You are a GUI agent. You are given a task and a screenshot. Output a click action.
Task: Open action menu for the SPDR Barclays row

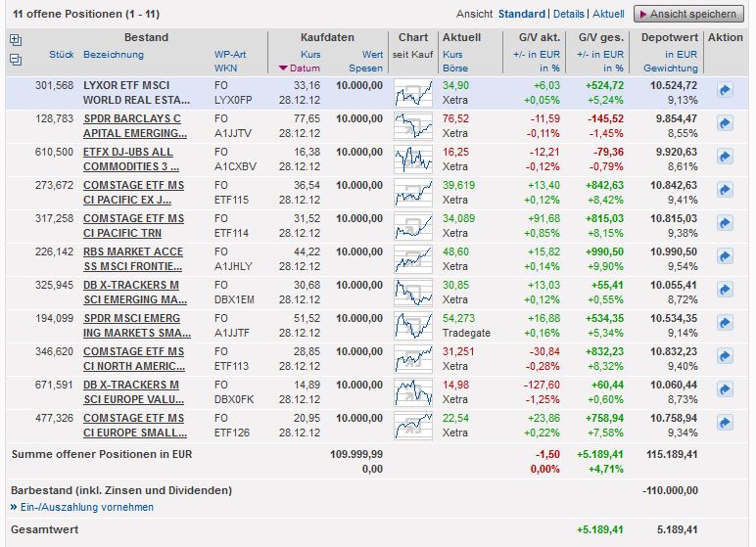[725, 123]
